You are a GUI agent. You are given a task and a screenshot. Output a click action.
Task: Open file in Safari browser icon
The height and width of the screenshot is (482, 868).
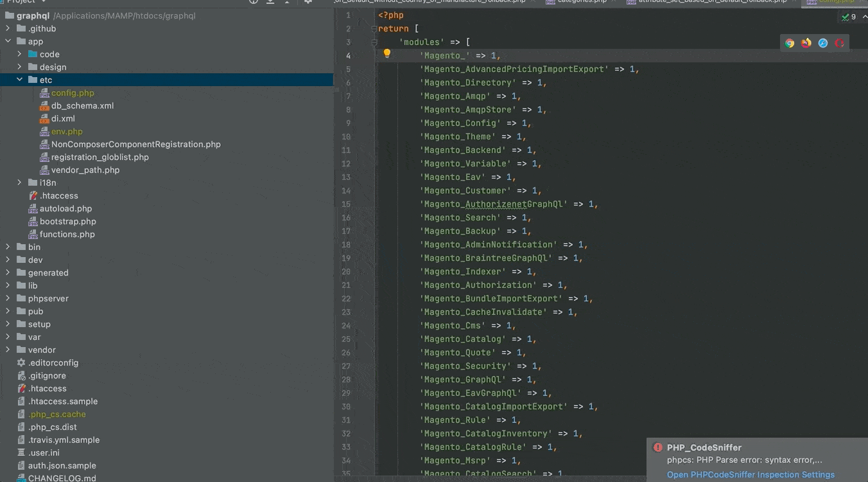coord(823,43)
